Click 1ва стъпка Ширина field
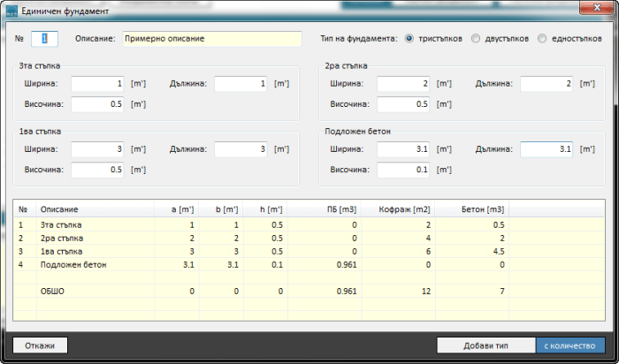Screen dimensions: 619x364 97,149
